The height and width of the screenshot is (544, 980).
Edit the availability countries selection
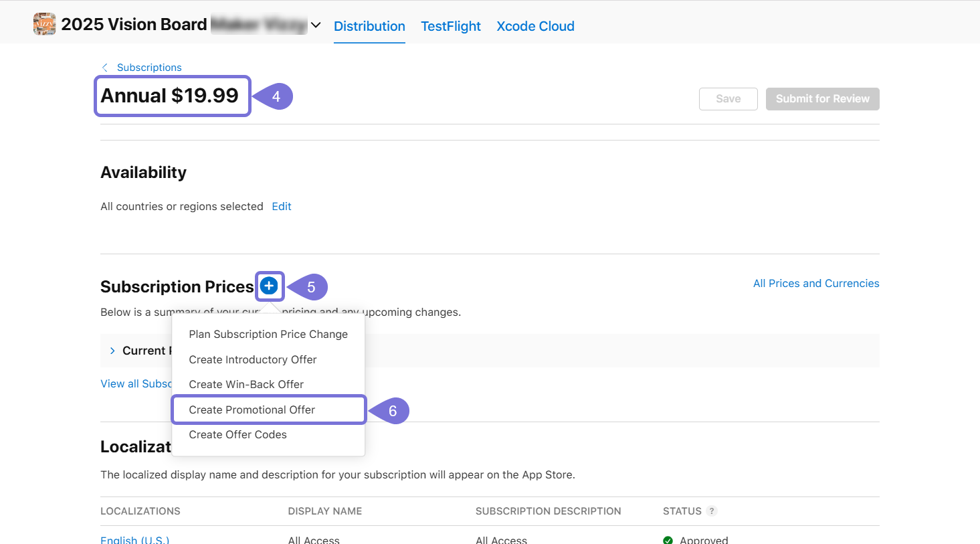coord(281,206)
